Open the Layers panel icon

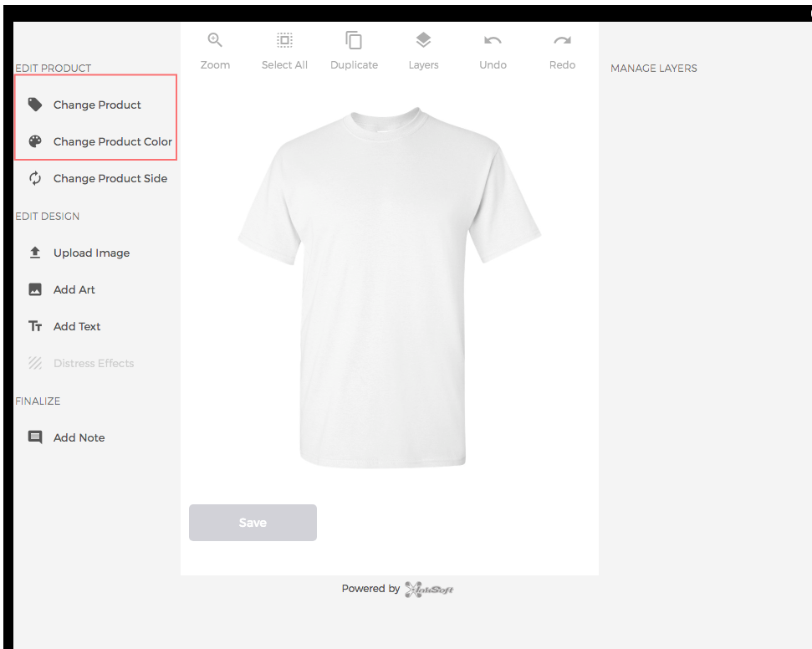tap(423, 39)
